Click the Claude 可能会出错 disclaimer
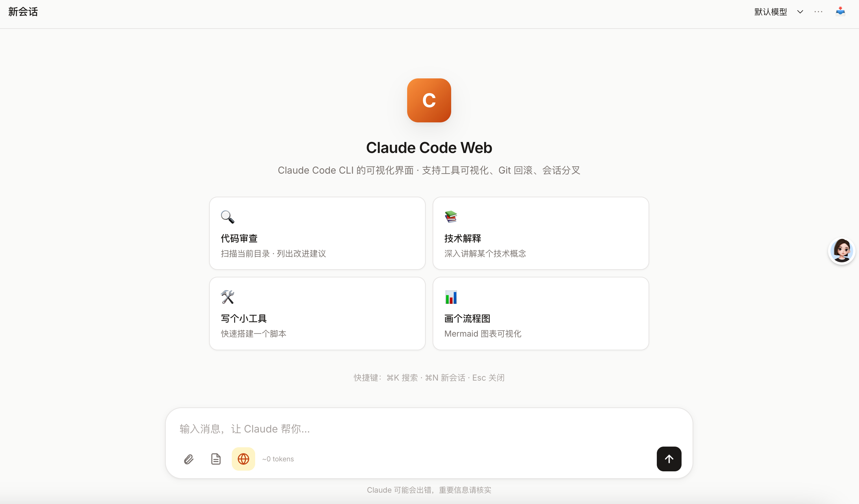The image size is (859, 504). 429,490
